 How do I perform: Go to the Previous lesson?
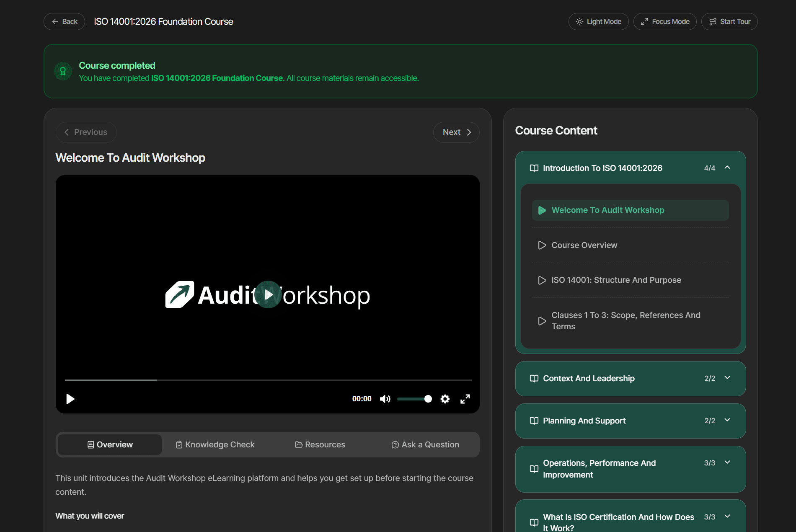pyautogui.click(x=86, y=132)
